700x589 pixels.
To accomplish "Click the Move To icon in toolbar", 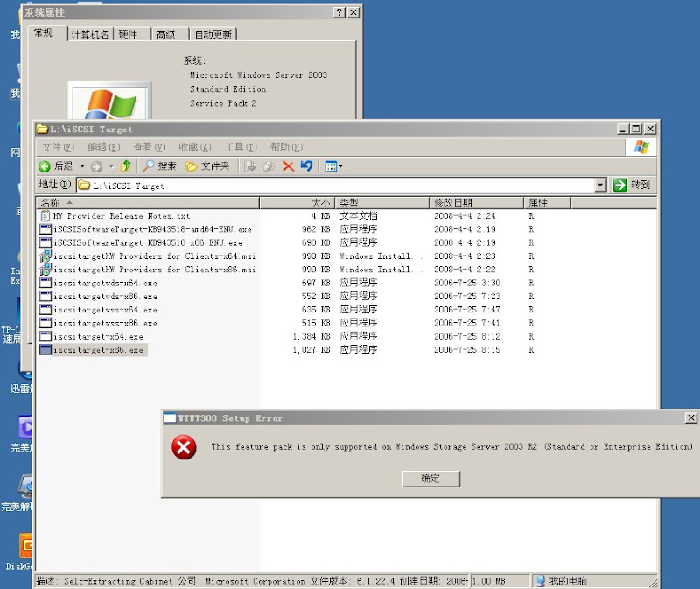I will coord(250,166).
